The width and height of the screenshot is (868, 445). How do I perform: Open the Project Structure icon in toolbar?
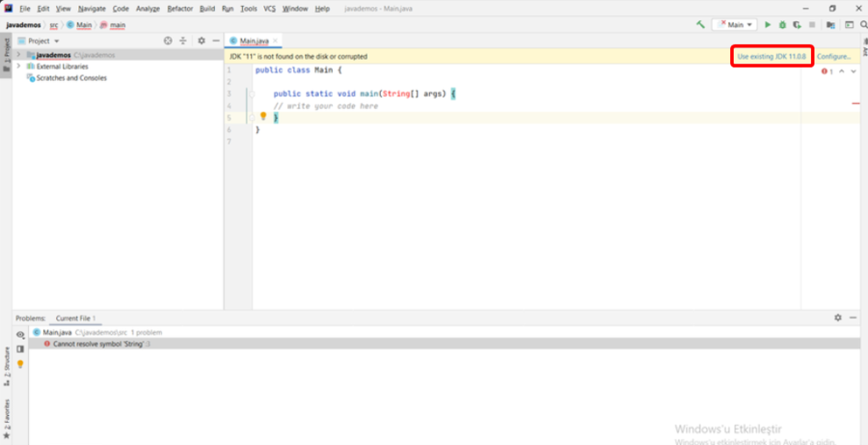pyautogui.click(x=830, y=25)
